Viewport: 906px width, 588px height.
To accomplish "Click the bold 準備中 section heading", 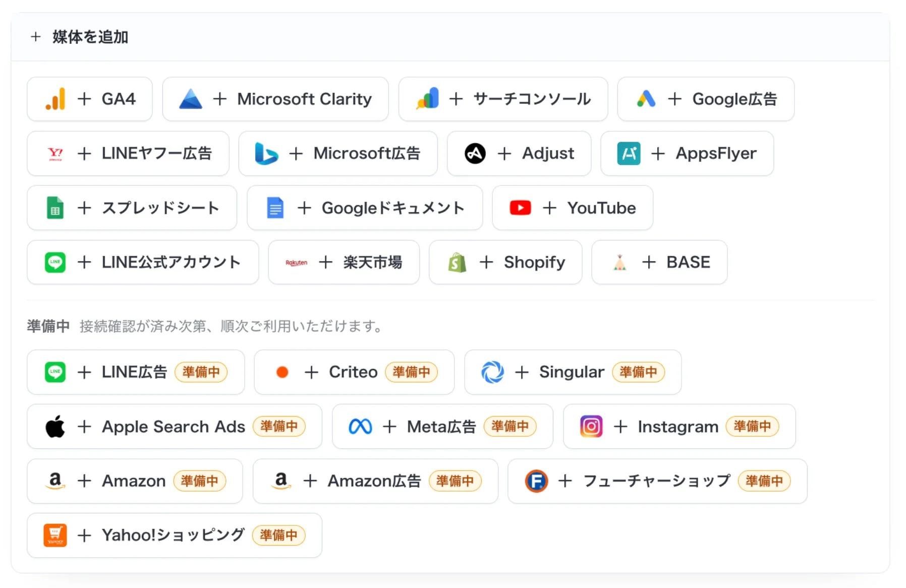I will pyautogui.click(x=48, y=326).
